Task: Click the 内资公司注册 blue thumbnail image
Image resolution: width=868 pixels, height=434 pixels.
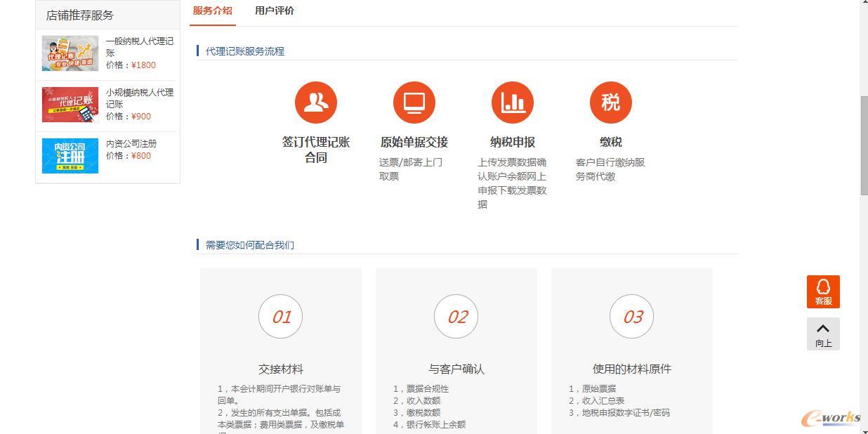Action: click(70, 155)
